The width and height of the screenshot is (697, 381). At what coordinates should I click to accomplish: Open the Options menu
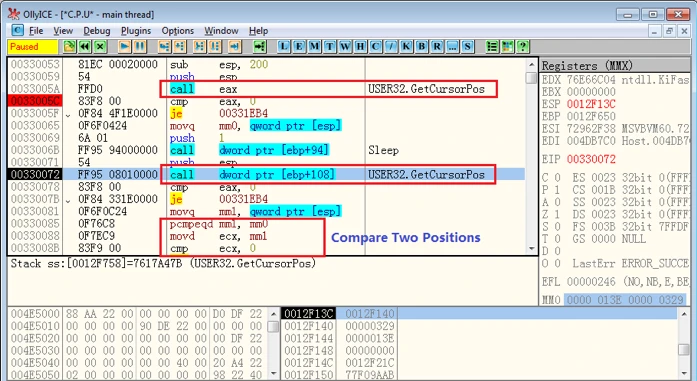click(178, 31)
